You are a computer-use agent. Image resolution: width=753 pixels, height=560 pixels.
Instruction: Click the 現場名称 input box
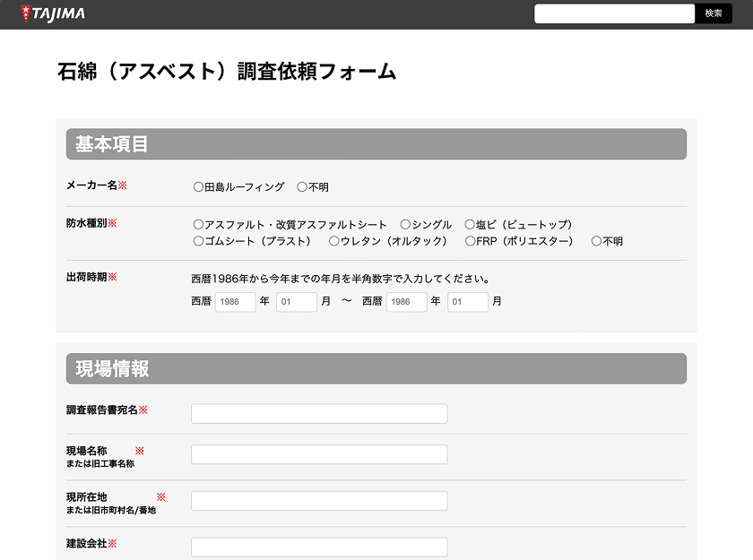[x=318, y=454]
